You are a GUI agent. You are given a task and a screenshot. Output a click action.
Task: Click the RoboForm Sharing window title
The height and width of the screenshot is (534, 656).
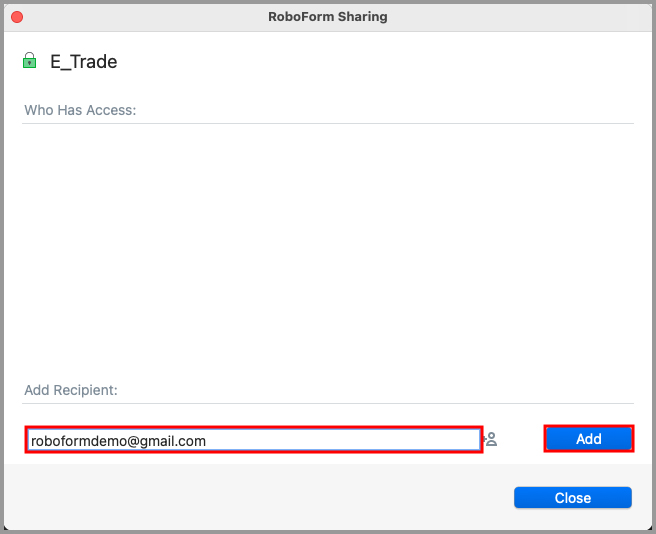(328, 17)
